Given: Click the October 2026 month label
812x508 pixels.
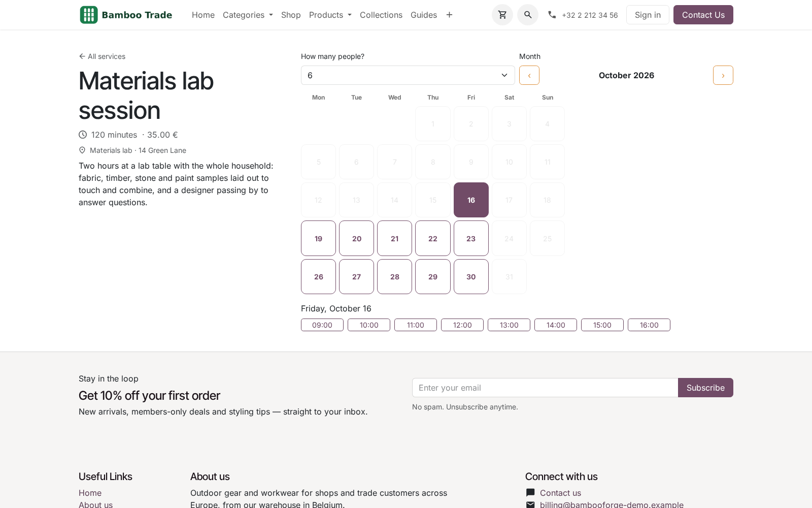Looking at the screenshot, I should (626, 75).
